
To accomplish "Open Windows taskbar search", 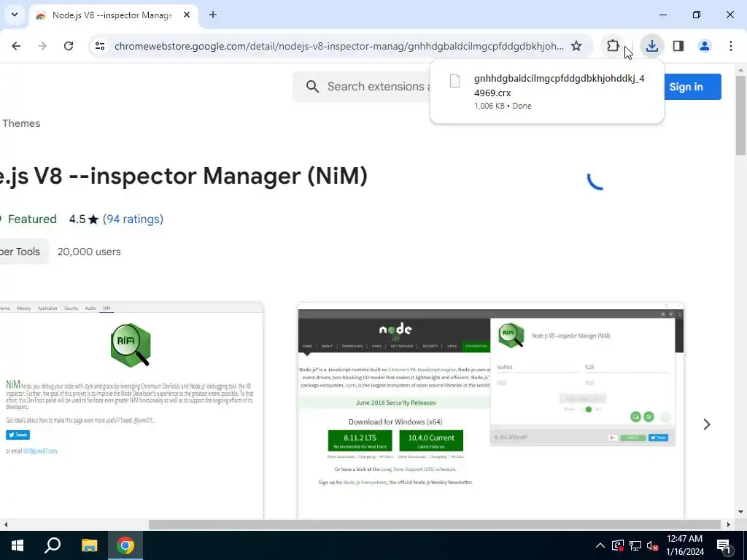I will click(x=53, y=545).
